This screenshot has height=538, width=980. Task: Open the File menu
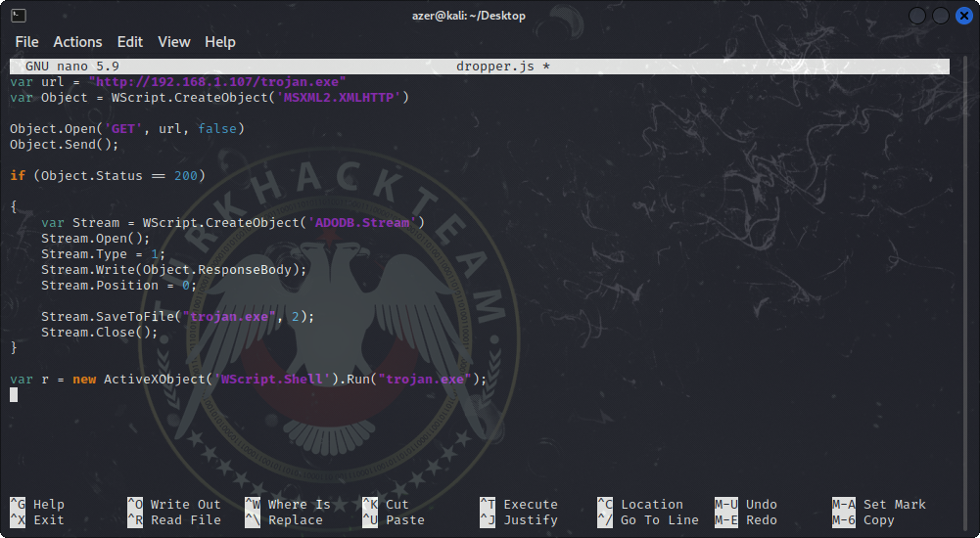(x=26, y=42)
